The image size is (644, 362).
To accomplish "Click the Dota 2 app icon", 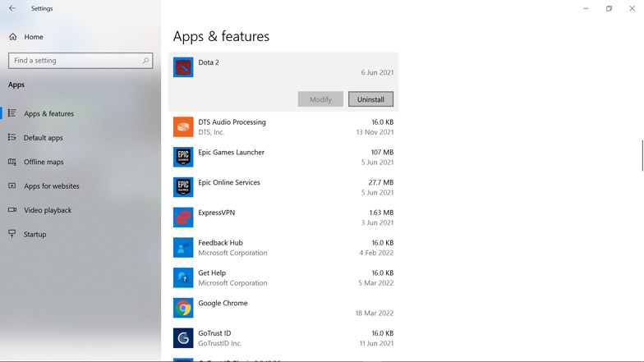I will pyautogui.click(x=183, y=67).
